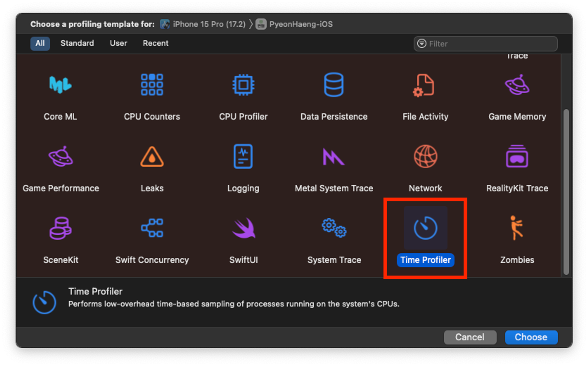
Task: Click the RealityKit Trace label
Action: 517,188
